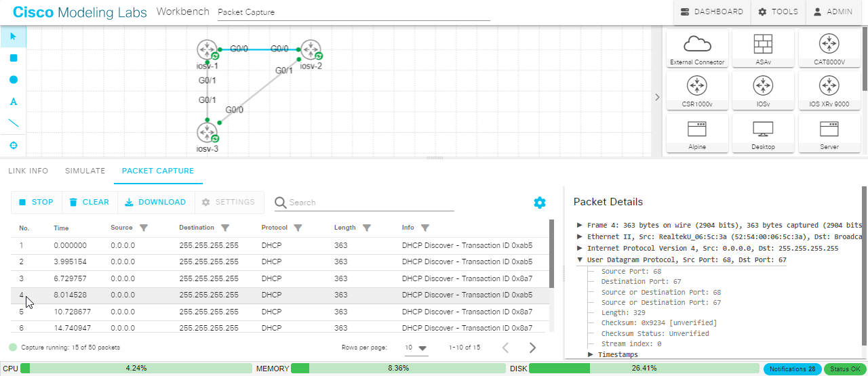
Task: Pick the CAT8000V node type
Action: tap(829, 49)
